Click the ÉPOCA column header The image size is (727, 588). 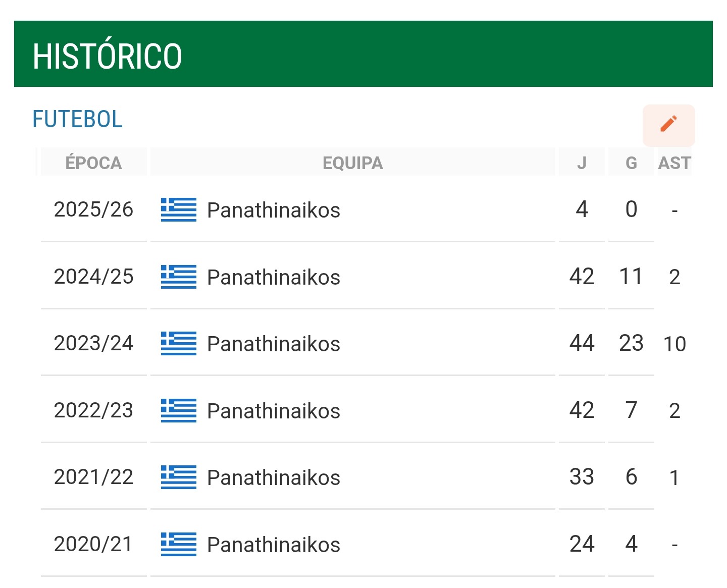coord(93,163)
